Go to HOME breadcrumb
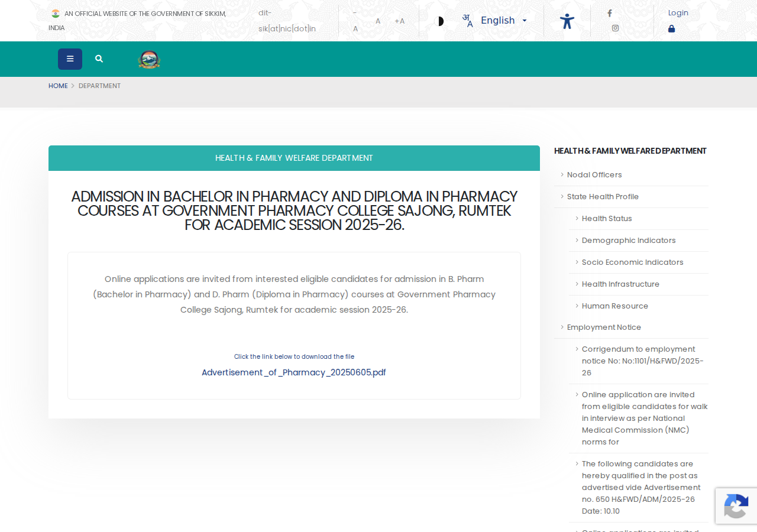757x532 pixels. coord(58,86)
